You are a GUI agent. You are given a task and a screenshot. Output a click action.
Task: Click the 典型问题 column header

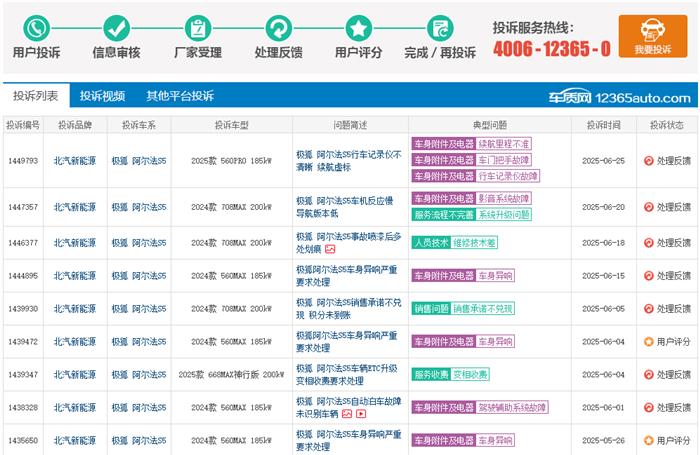(x=490, y=125)
